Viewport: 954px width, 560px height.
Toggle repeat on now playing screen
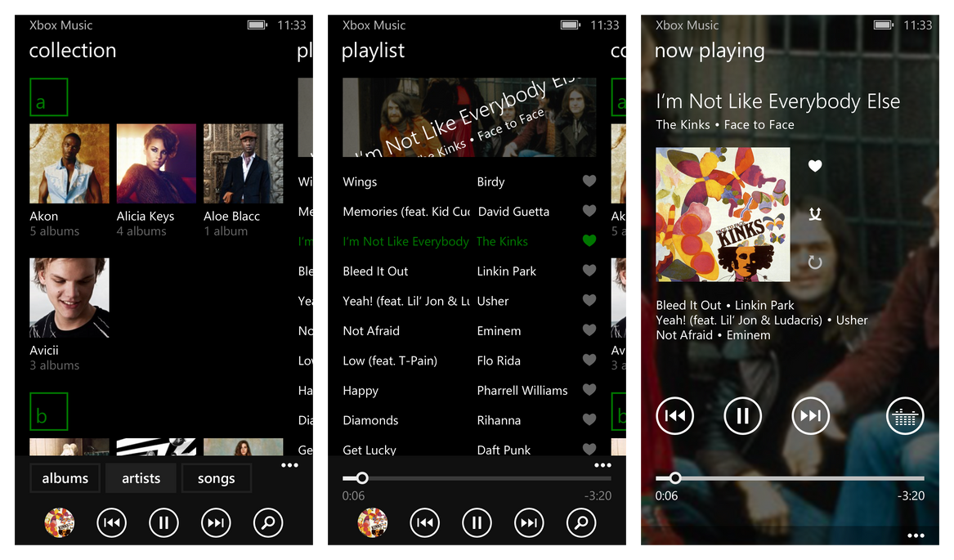tap(815, 262)
